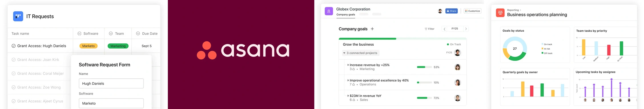Click the blue IT Requests project icon
The height and width of the screenshot is (109, 644).
(x=18, y=16)
